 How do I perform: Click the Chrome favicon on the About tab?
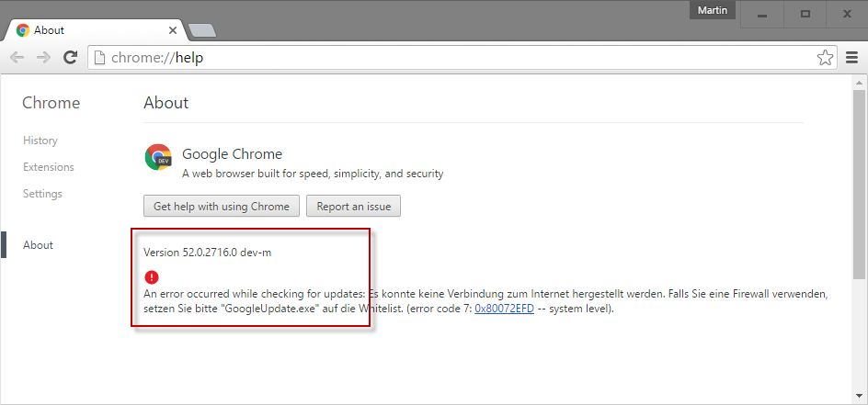23,30
